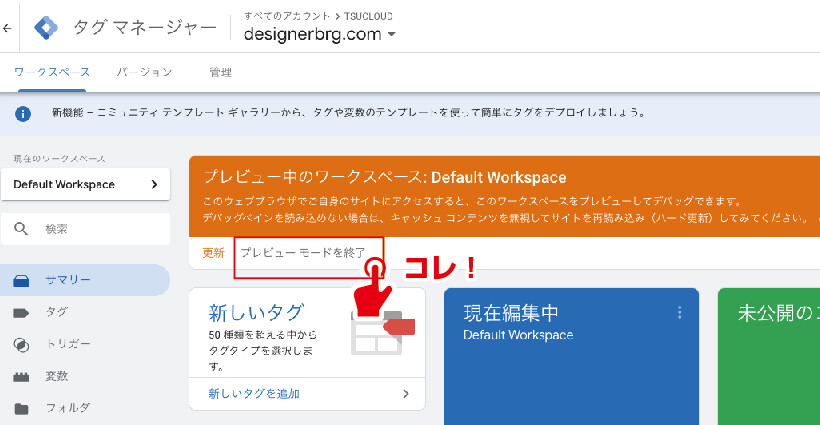Go to 変数 in the sidebar
The image size is (820, 425).
click(x=57, y=376)
